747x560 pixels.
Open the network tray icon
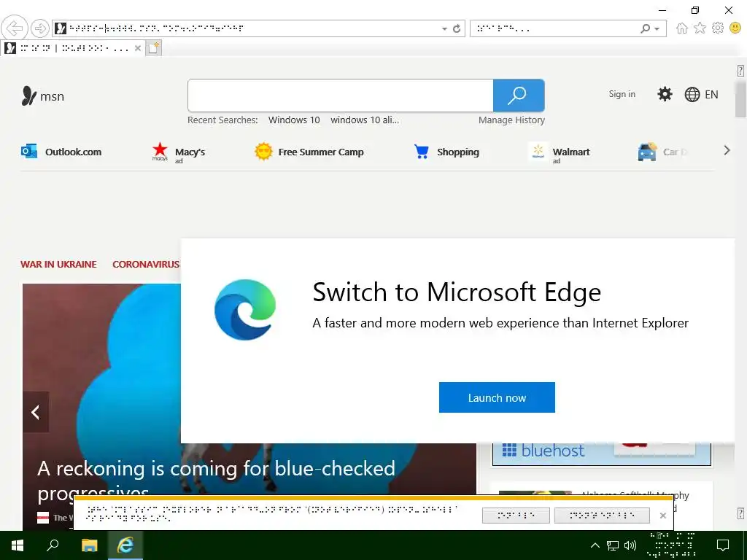click(613, 545)
